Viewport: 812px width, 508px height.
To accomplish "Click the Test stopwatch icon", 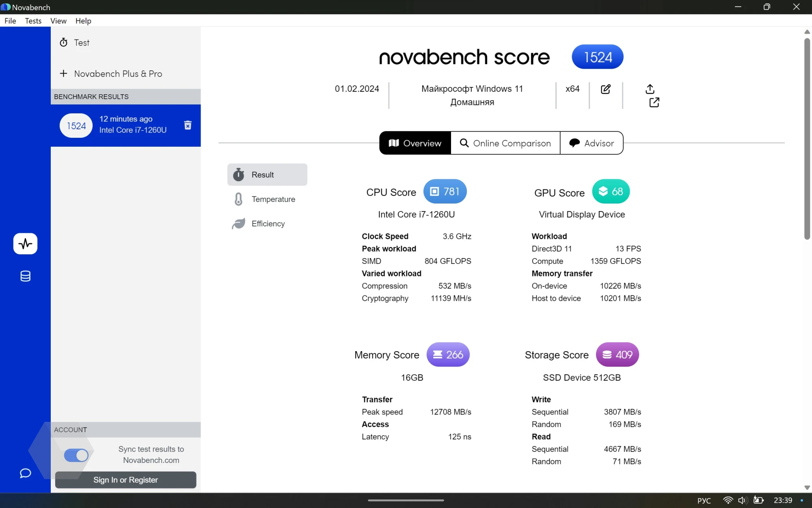I will [x=64, y=42].
